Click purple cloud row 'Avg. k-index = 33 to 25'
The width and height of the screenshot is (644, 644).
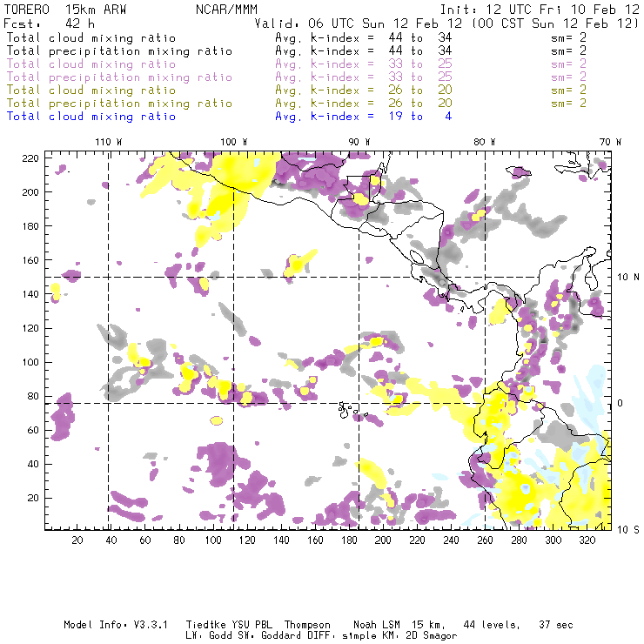point(364,64)
